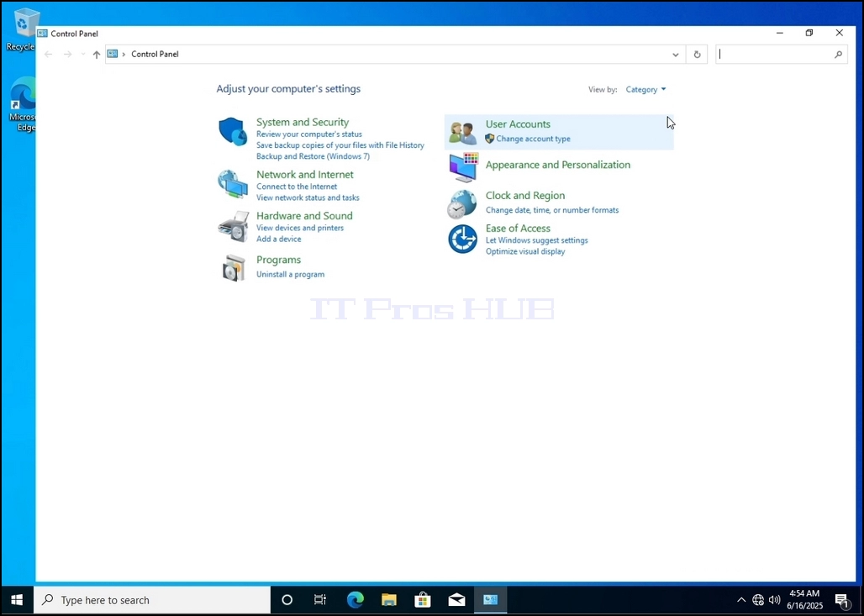Expand the Control Panel breadcrumb chevron
Viewport: 864px width, 616px height.
[124, 54]
